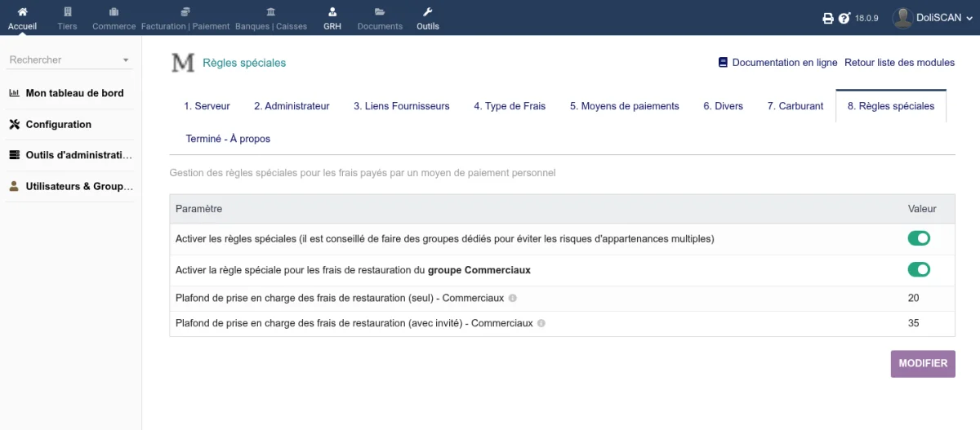Click the help question mark icon

click(844, 18)
